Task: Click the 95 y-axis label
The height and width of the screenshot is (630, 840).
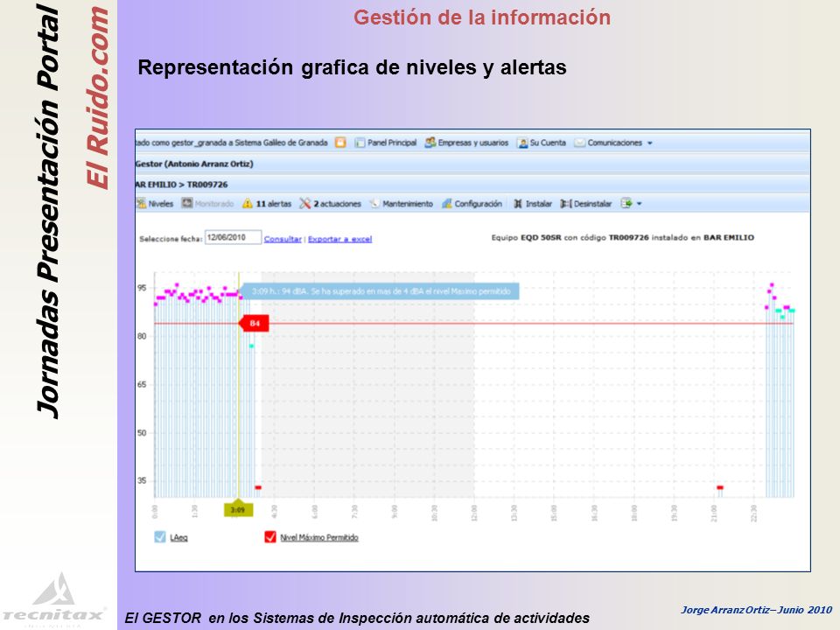Action: (142, 288)
